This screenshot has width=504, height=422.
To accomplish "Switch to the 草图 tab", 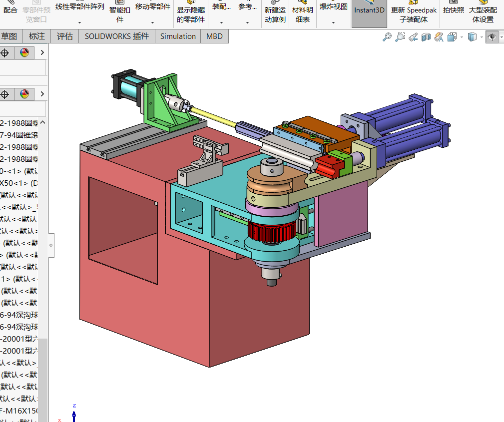I will 9,36.
